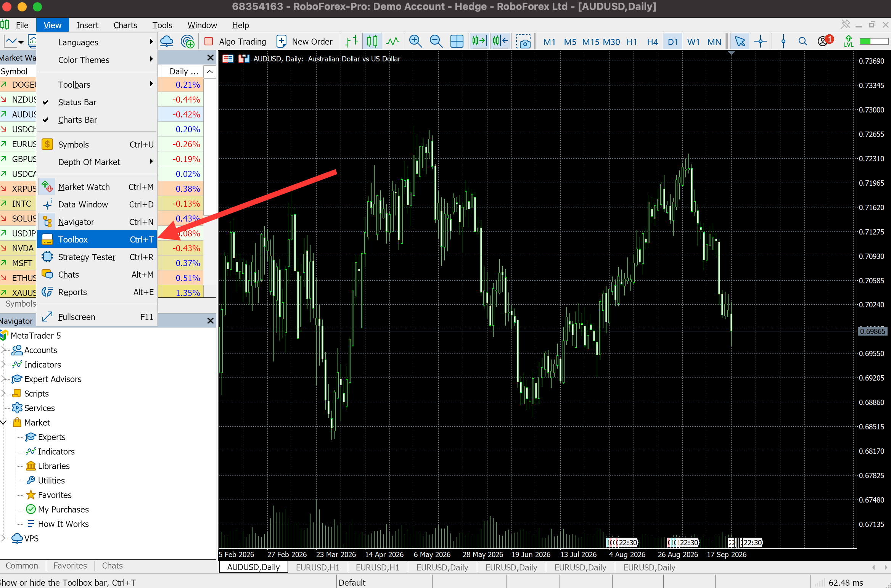The image size is (891, 588).
Task: Open the account profile icon with notification
Action: coord(825,40)
